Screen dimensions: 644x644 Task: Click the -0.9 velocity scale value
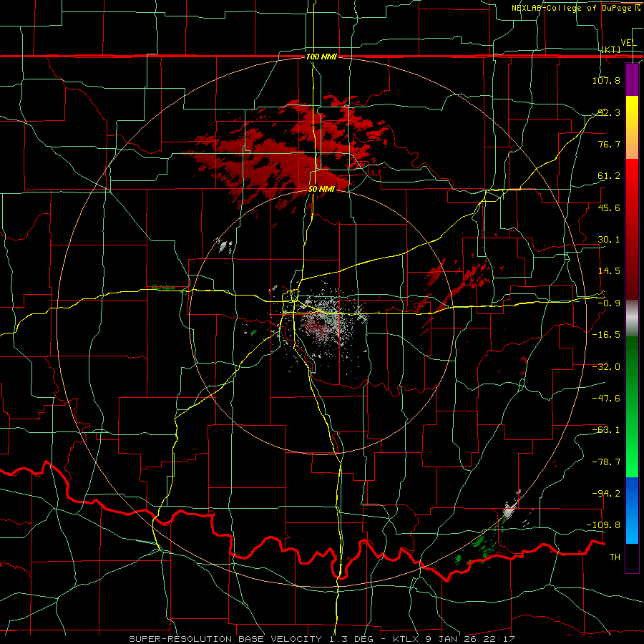coord(609,303)
